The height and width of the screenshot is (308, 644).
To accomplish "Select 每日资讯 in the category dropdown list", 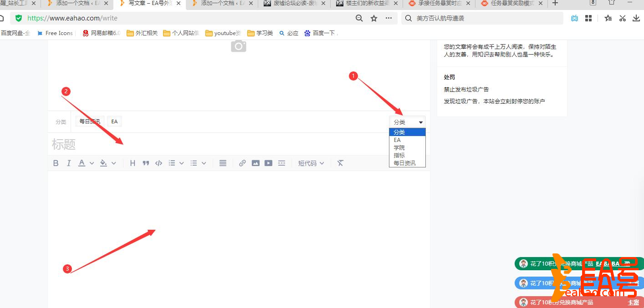I will [x=404, y=163].
